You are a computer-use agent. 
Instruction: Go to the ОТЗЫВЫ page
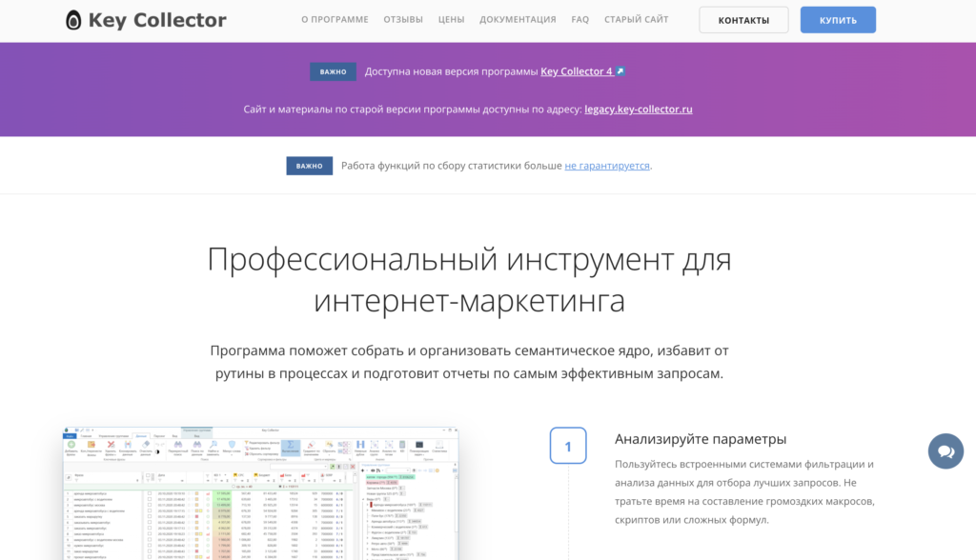click(x=403, y=19)
